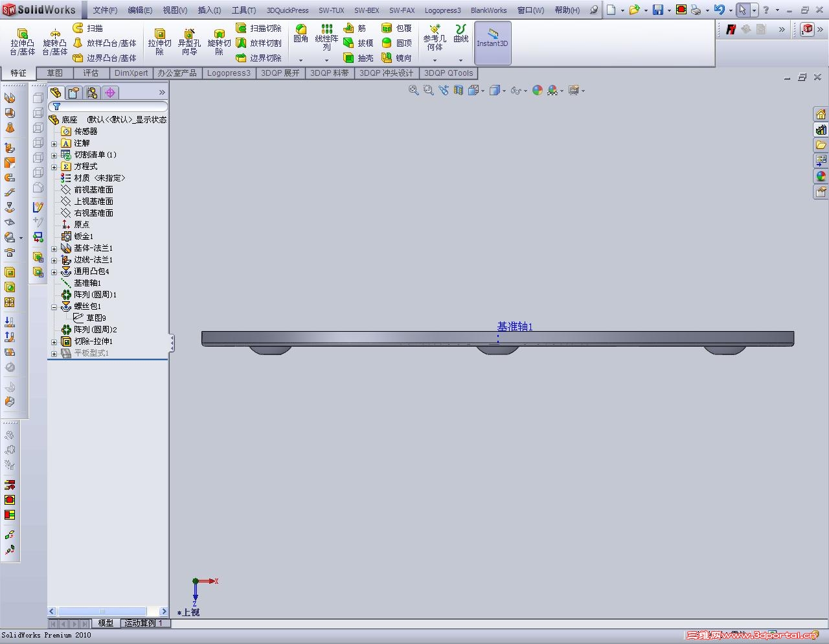Image resolution: width=829 pixels, height=644 pixels.
Task: Select the 放样切割 lofted cut tool
Action: [258, 43]
